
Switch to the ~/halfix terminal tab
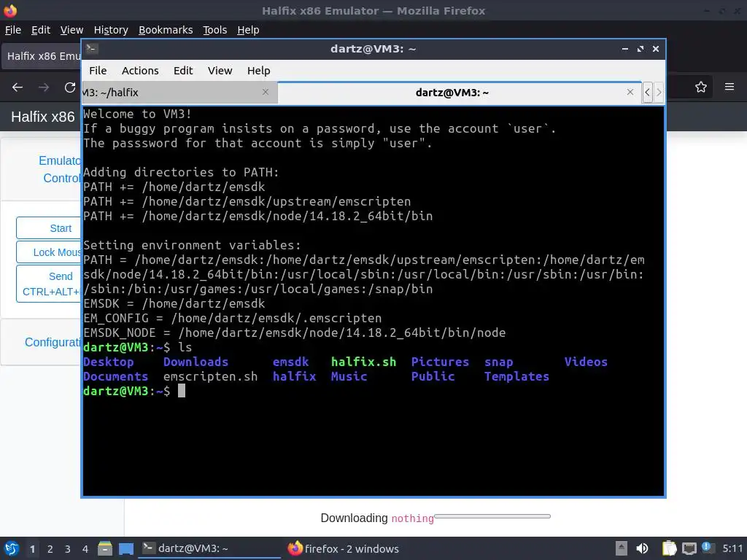pos(180,93)
